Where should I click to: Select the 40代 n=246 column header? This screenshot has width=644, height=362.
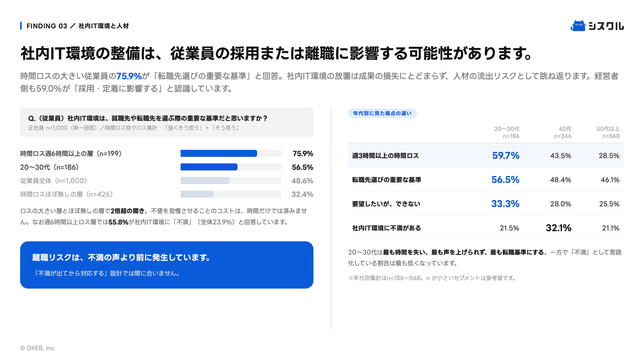click(562, 132)
